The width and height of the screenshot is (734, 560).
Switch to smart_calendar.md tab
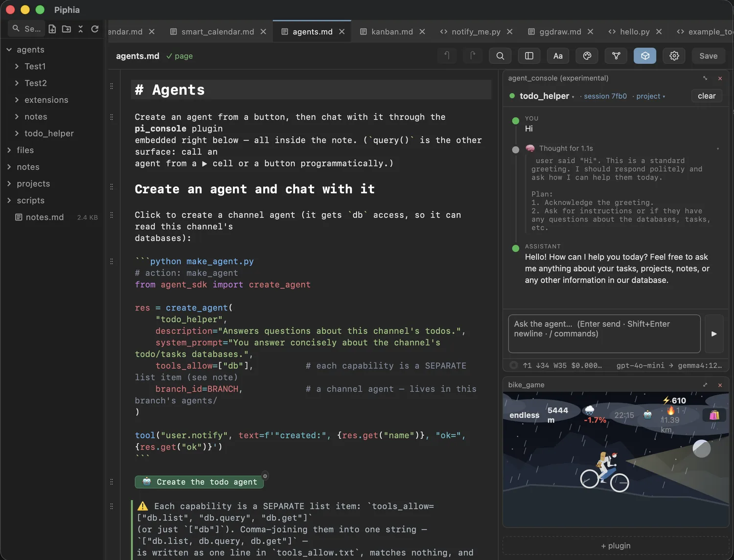(x=218, y=32)
